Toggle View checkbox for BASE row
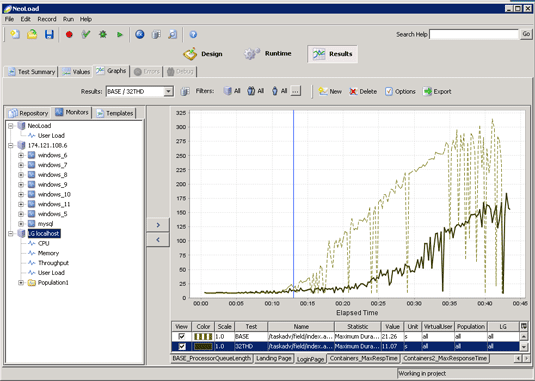535x381 pixels. (182, 337)
